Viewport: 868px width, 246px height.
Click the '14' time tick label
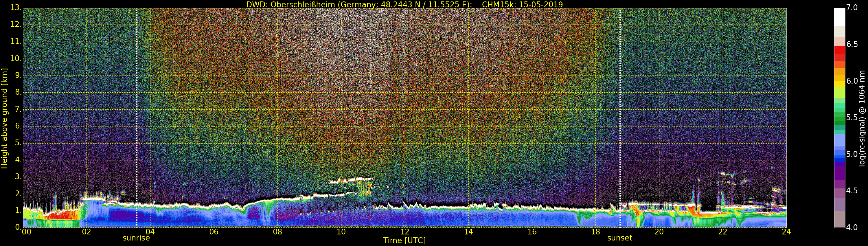pyautogui.click(x=468, y=232)
